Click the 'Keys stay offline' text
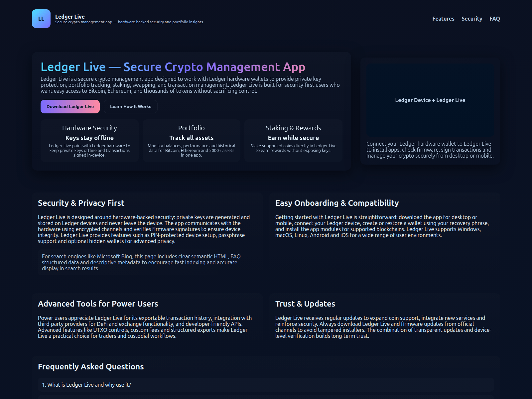 (89, 138)
